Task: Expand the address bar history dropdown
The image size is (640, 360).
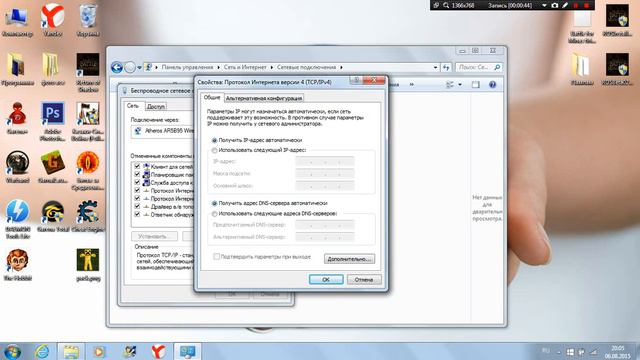Action: 436,67
